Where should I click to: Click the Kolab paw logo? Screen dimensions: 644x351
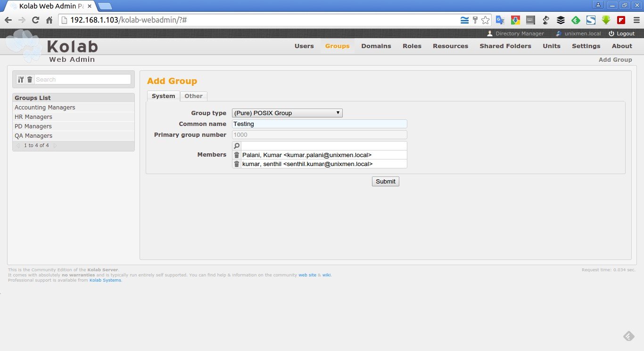click(x=23, y=45)
